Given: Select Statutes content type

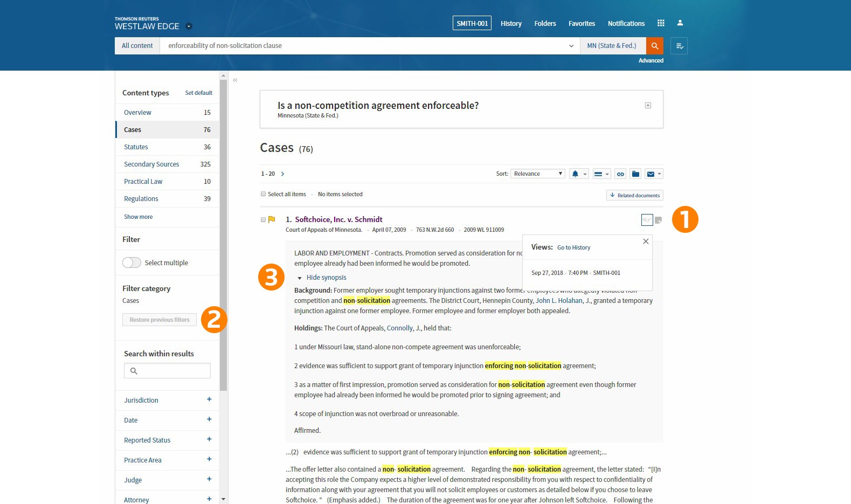Looking at the screenshot, I should [136, 147].
